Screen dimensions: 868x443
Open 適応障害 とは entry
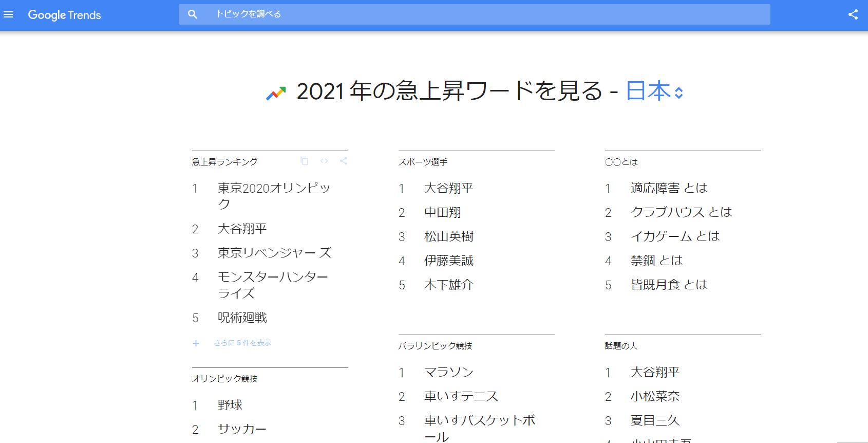(x=669, y=188)
